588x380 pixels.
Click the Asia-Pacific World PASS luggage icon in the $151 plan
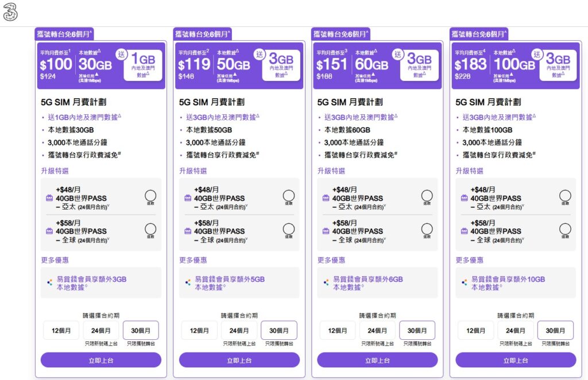pos(326,198)
